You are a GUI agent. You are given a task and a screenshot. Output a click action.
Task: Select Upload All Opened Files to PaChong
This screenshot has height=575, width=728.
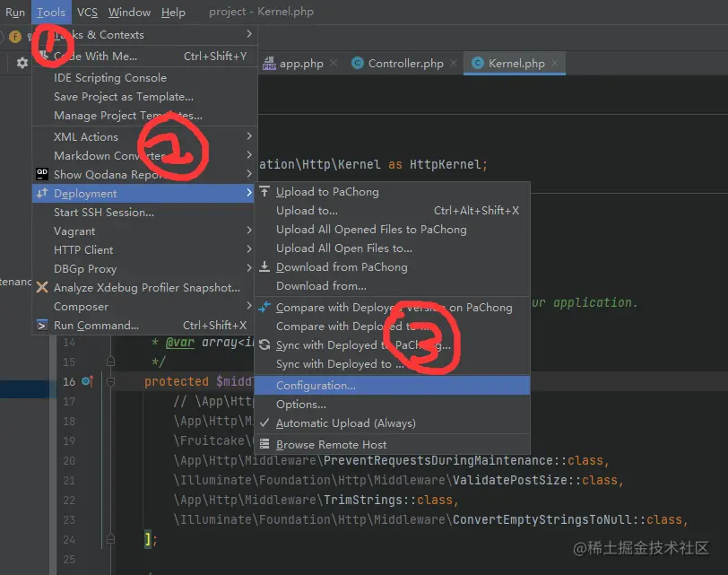(x=393, y=230)
